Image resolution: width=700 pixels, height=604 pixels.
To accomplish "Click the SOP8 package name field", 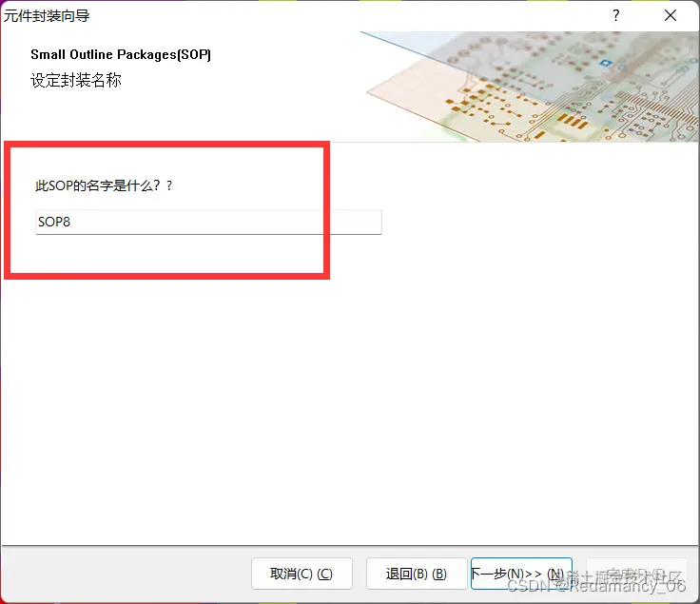I will coord(208,222).
